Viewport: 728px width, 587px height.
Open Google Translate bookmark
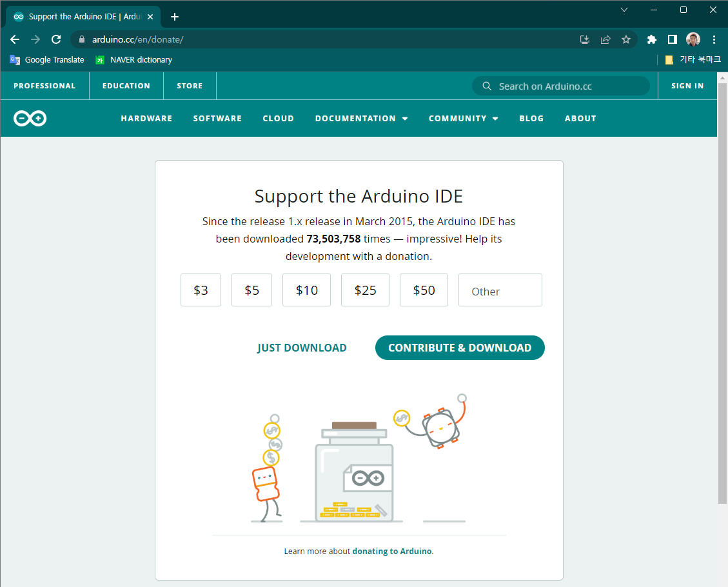(47, 60)
